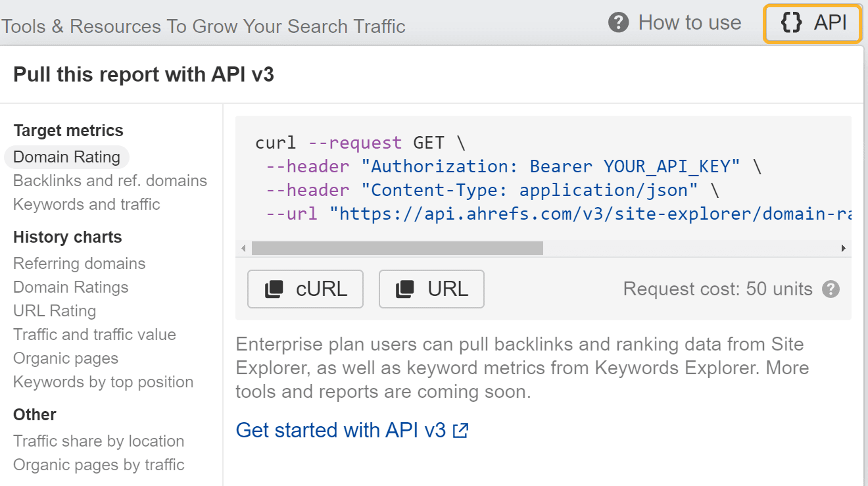Copy the request with the cURL button
Screen dimensions: 868x486
coord(305,289)
